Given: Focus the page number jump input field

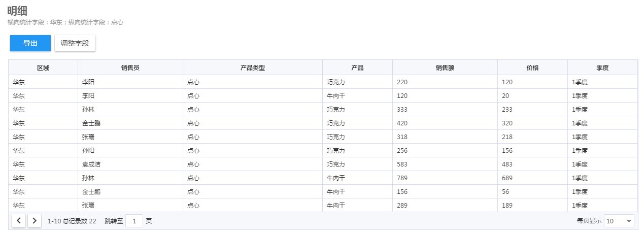Looking at the screenshot, I should [134, 221].
